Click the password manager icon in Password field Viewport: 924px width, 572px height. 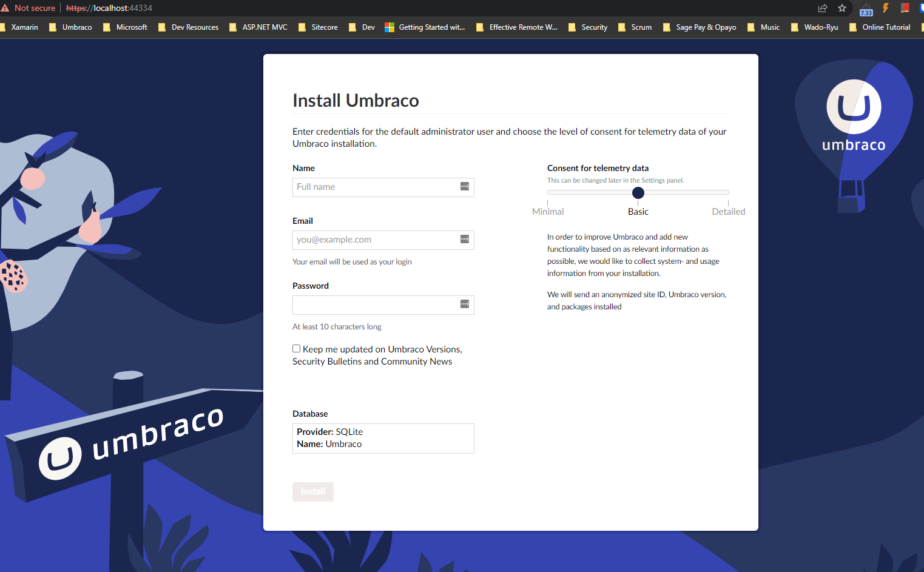[x=465, y=304]
